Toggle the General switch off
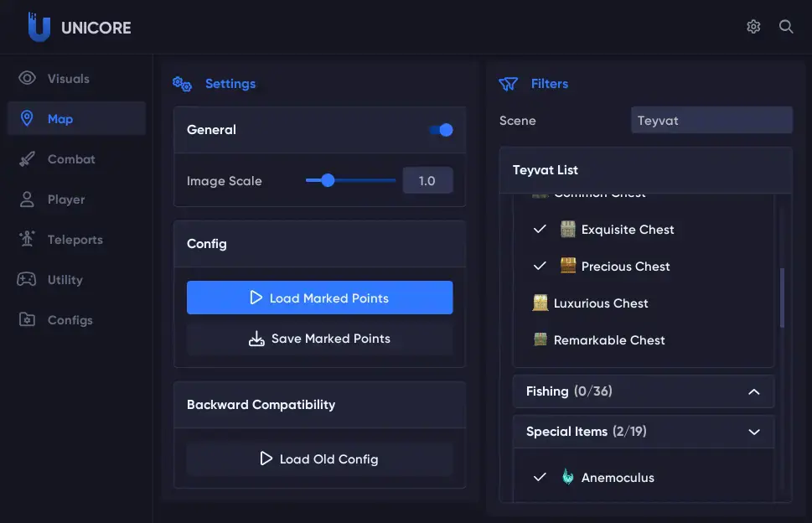This screenshot has height=523, width=812. pyautogui.click(x=442, y=130)
